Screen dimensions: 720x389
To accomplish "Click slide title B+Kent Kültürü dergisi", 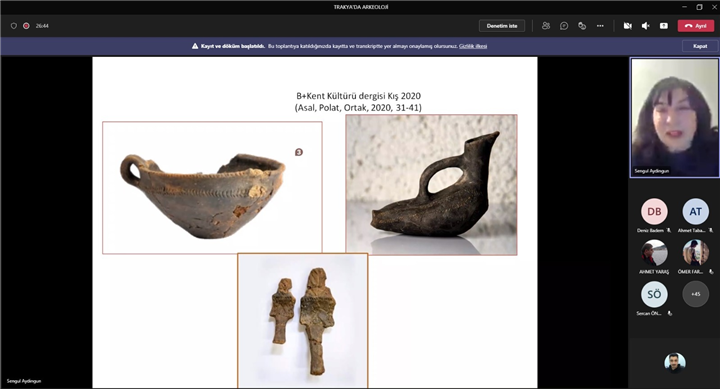I will [358, 96].
